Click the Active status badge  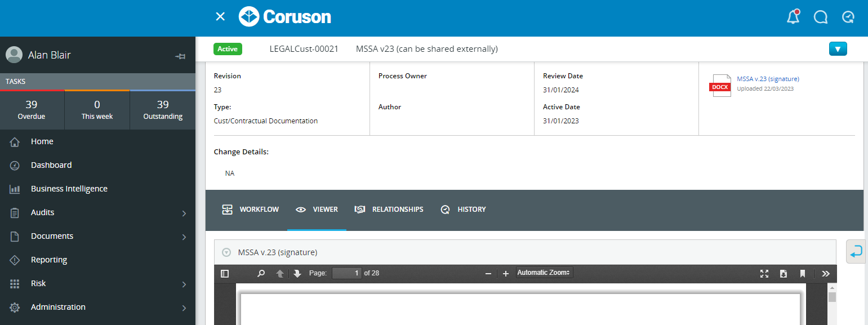point(228,49)
